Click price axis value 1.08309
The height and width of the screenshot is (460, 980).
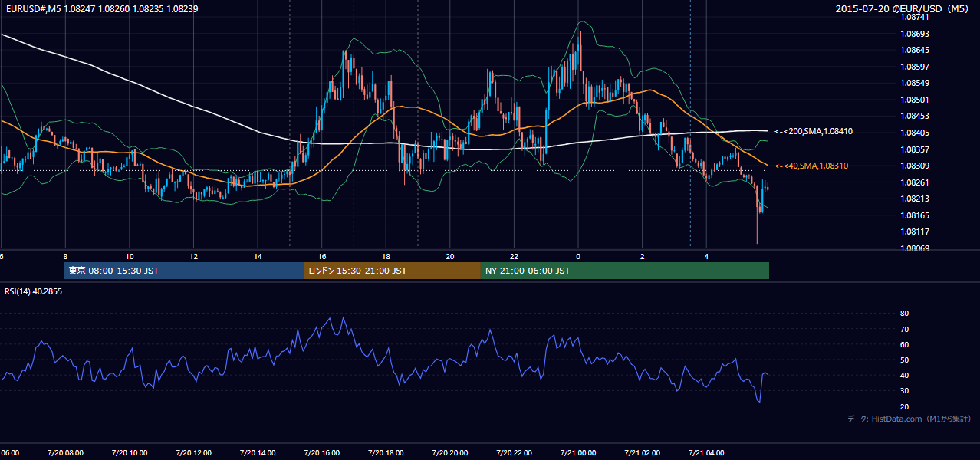click(916, 166)
